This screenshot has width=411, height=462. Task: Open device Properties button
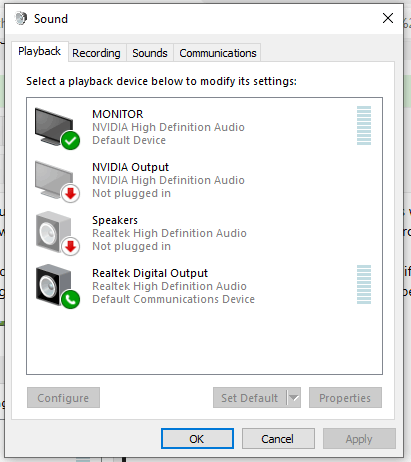(x=345, y=398)
